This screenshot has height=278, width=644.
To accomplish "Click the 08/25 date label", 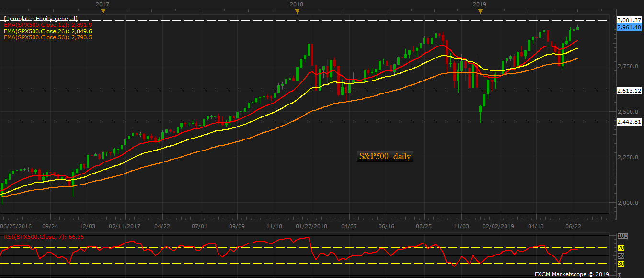I will pos(424,226).
